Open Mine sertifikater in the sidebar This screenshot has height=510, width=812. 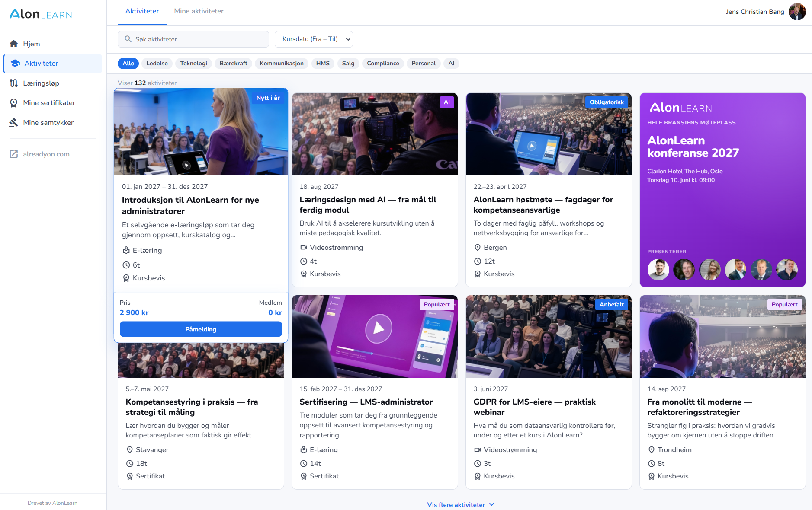(x=52, y=103)
